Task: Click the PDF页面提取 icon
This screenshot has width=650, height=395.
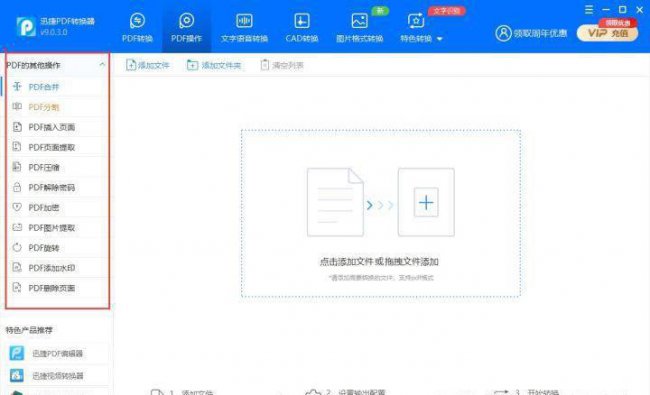Action: [x=17, y=146]
